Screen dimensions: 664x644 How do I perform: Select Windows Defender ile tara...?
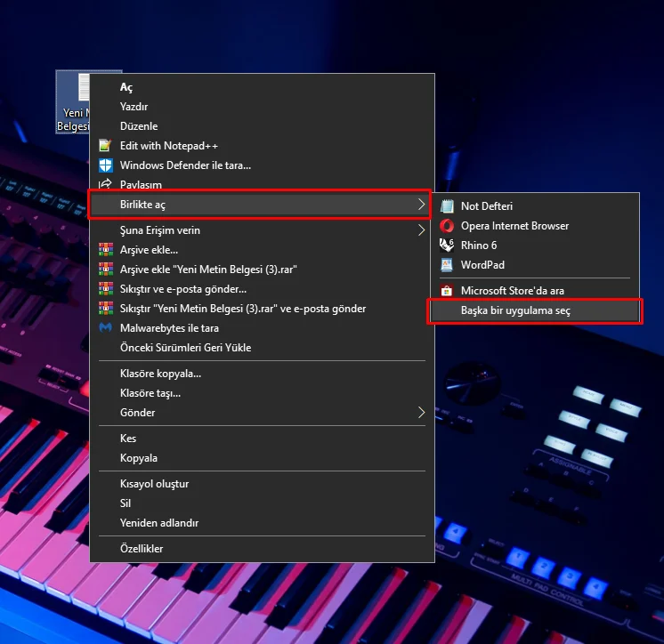pos(262,165)
